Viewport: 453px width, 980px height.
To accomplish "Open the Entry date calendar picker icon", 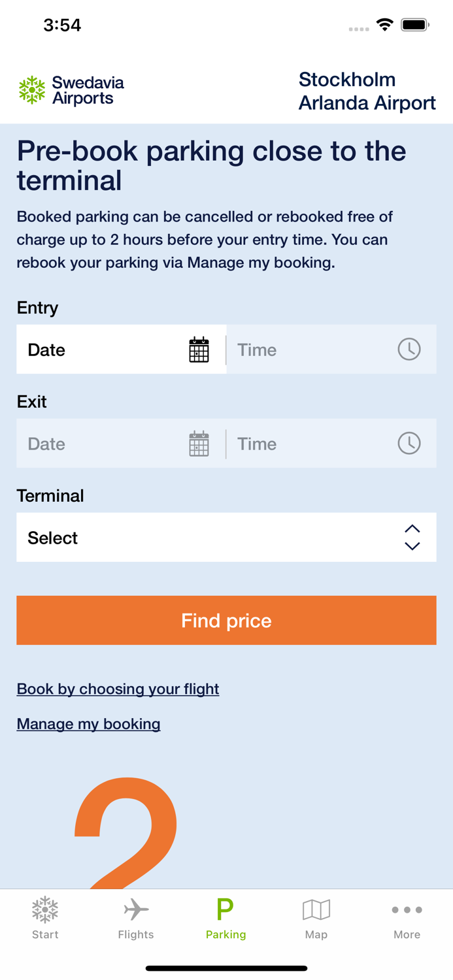I will tap(199, 349).
